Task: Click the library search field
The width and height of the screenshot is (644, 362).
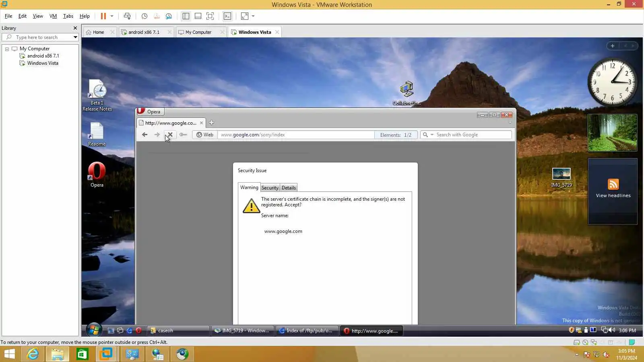Action: click(40, 37)
